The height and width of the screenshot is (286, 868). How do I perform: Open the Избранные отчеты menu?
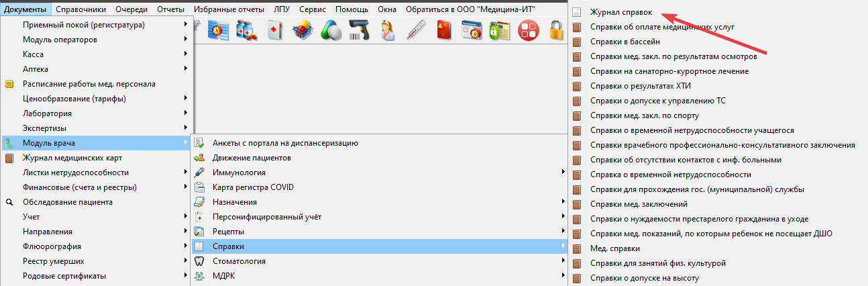(229, 9)
